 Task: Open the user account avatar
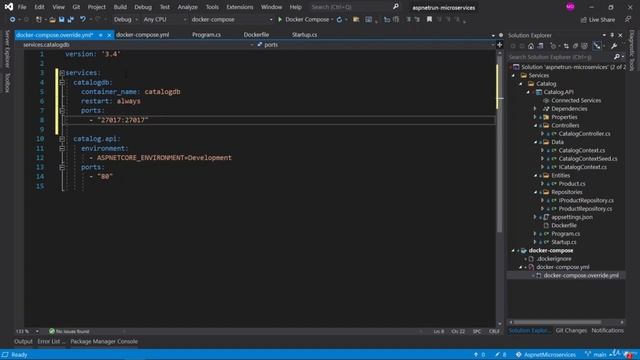coord(570,7)
